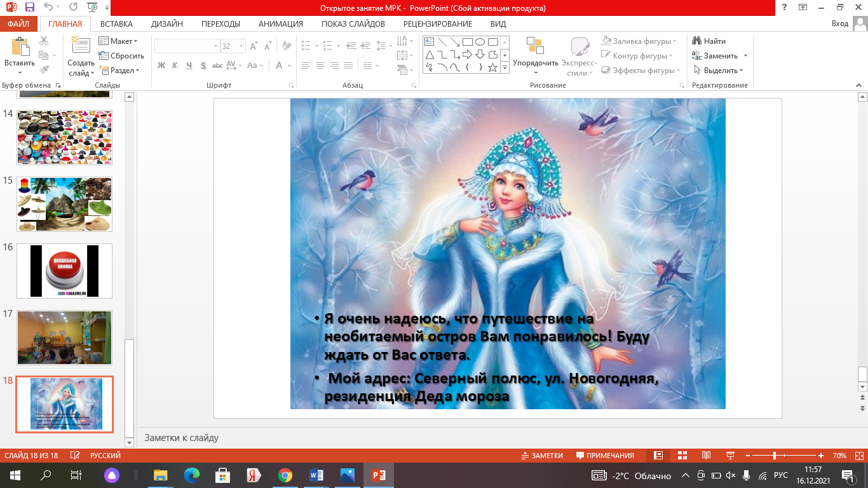Click the zoom slider handle

774,456
